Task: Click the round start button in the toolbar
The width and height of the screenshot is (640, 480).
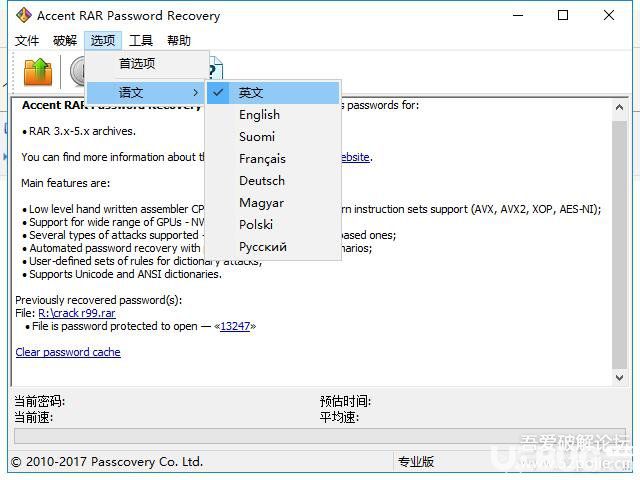Action: click(x=77, y=71)
